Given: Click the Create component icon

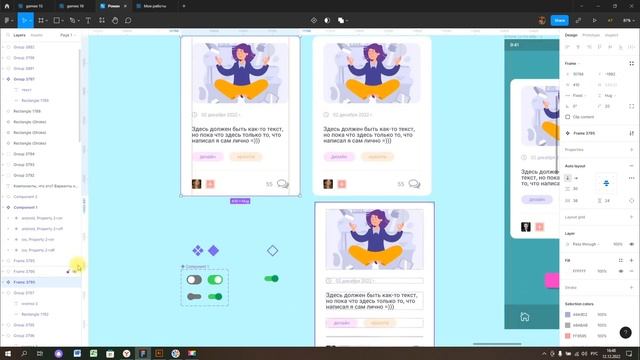Looking at the screenshot, I should tap(313, 20).
